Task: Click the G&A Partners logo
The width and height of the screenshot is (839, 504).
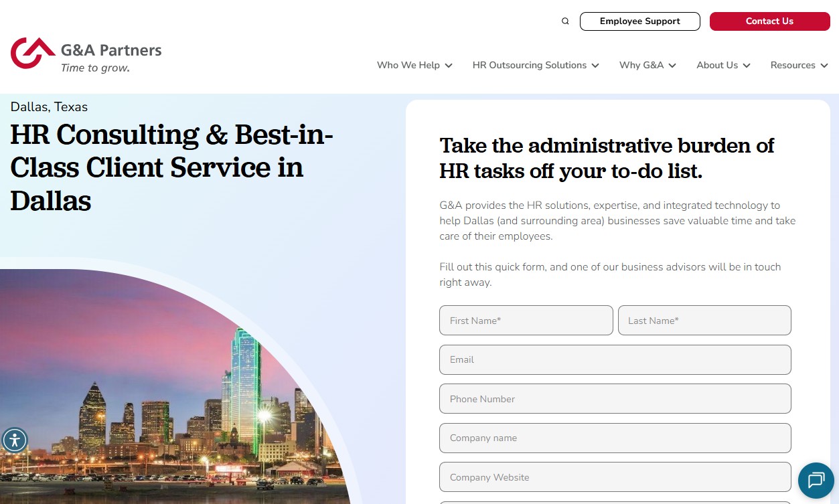Action: [86, 55]
